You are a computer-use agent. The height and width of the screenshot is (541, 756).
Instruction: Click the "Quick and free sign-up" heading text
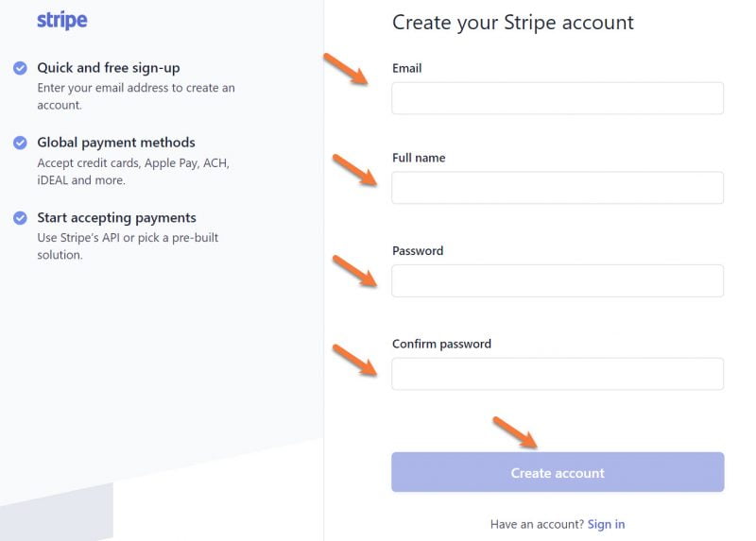108,68
